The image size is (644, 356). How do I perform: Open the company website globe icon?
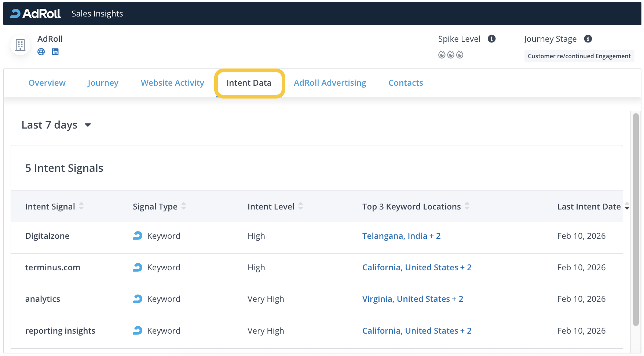[41, 52]
